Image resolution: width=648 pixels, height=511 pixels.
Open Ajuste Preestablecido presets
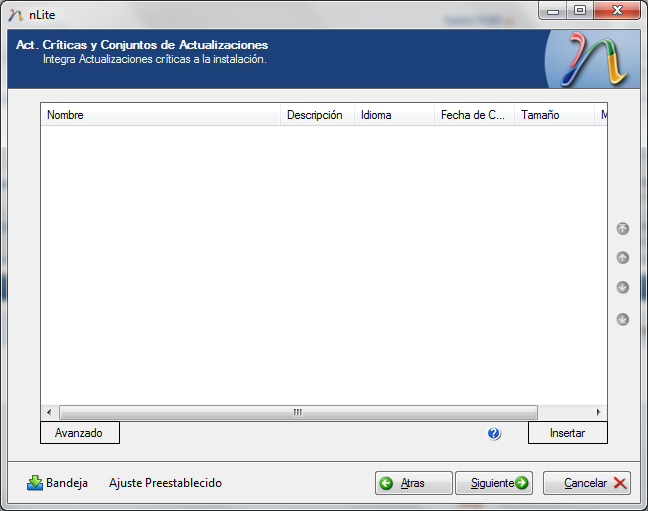(x=165, y=483)
